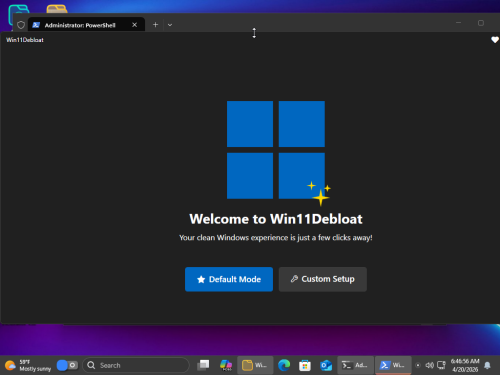Click the admin shield icon in terminal
The image size is (500, 375).
(x=21, y=25)
